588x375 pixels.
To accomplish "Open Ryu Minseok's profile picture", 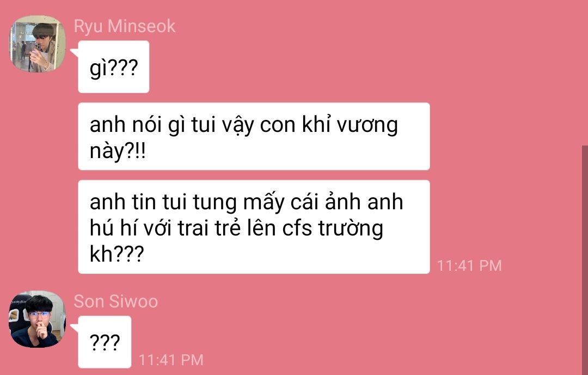I will (38, 44).
